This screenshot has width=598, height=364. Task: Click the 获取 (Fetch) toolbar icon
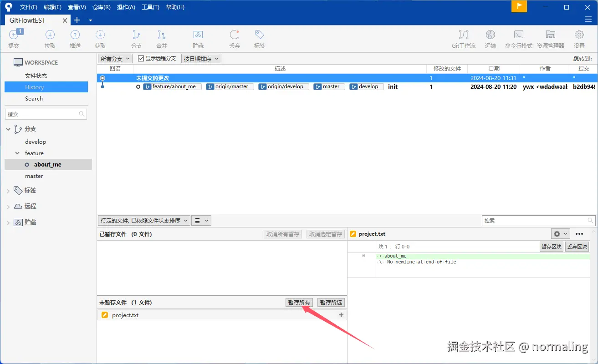click(100, 35)
